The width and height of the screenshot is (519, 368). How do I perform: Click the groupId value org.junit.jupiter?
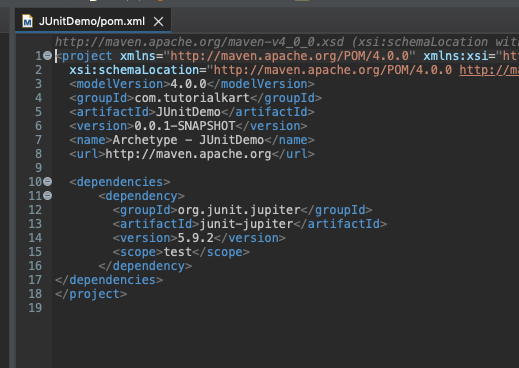click(239, 210)
